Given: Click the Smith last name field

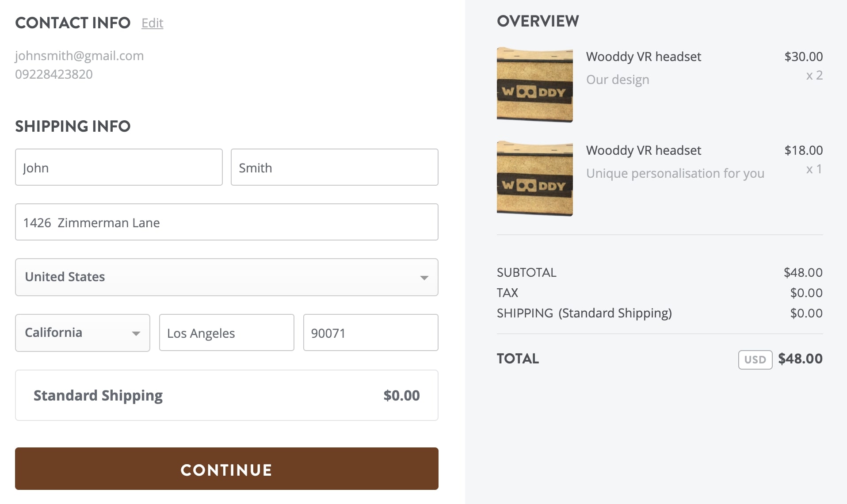Looking at the screenshot, I should (334, 167).
